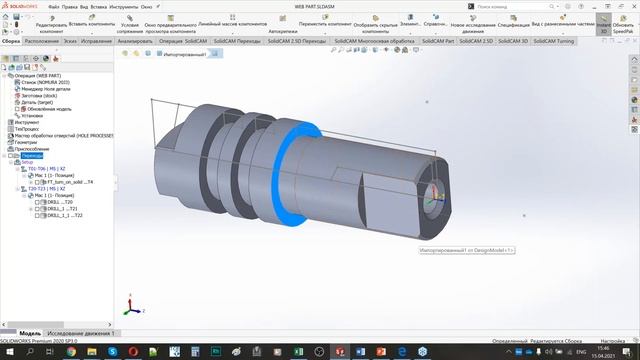Open Google Chrome from the taskbar

coord(71,351)
